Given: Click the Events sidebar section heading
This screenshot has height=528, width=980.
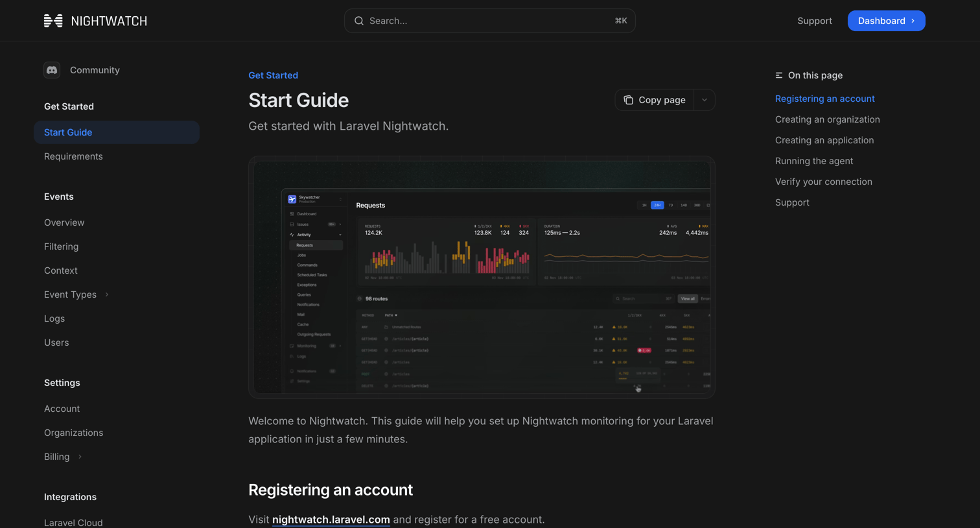Looking at the screenshot, I should click(58, 197).
